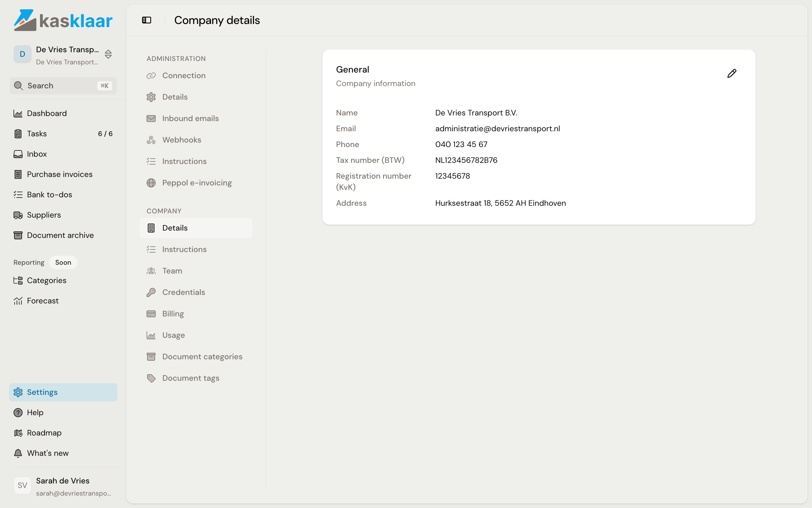Click the Suppliers truck icon

tap(18, 215)
